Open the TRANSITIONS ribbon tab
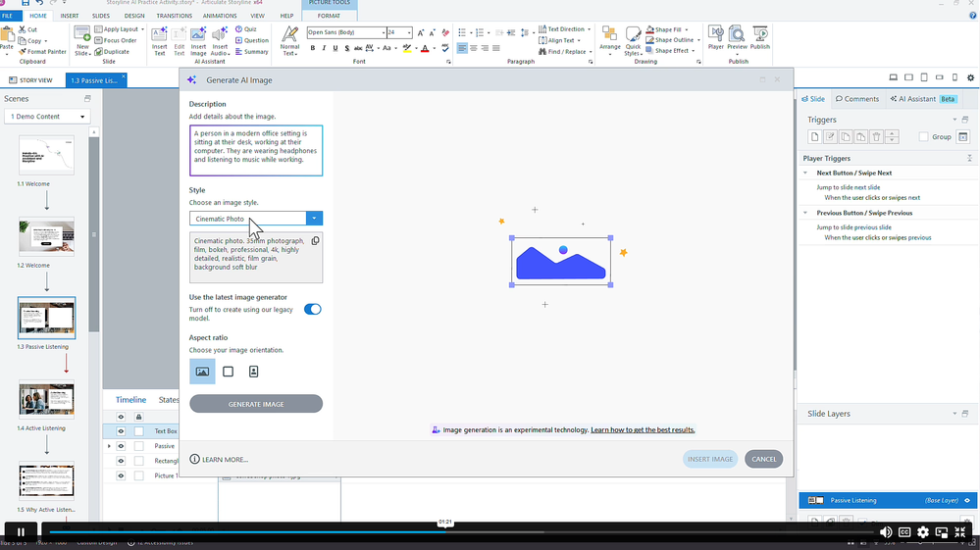Viewport: 980px width, 550px height. [174, 16]
